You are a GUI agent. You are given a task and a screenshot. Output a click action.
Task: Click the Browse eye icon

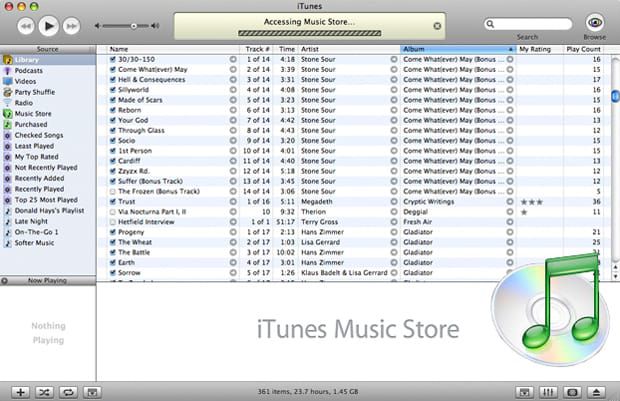click(x=595, y=23)
